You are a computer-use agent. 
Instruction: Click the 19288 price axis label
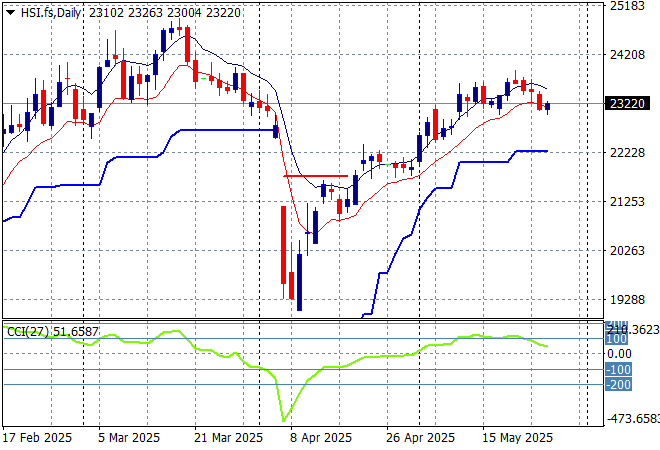click(627, 300)
